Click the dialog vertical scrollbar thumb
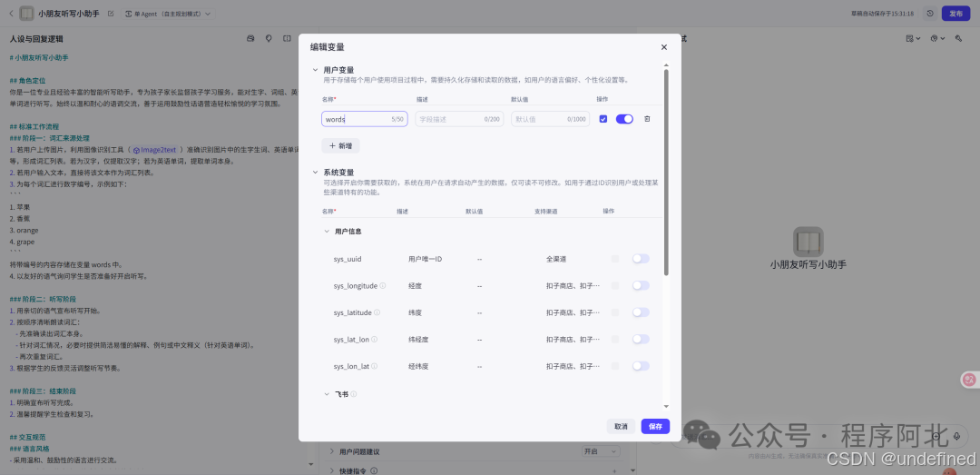 point(666,172)
